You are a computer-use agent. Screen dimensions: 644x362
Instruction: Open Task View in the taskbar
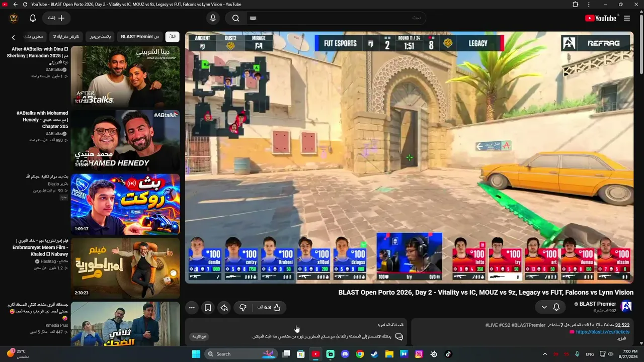286,354
